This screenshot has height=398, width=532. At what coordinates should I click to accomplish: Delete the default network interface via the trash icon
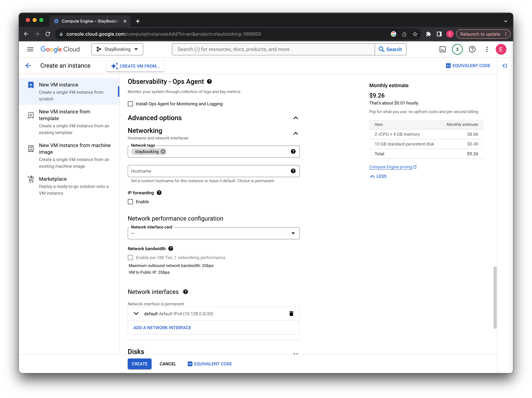pos(291,314)
